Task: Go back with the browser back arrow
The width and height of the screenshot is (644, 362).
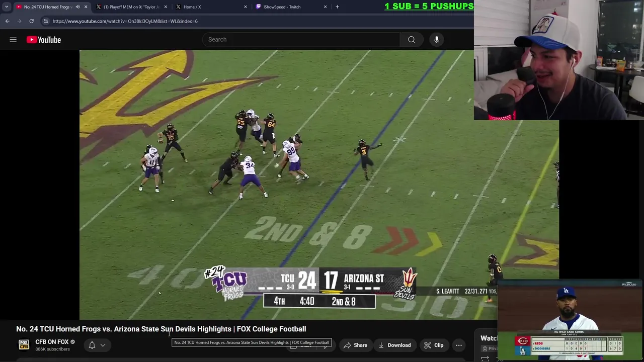Action: coord(7,21)
